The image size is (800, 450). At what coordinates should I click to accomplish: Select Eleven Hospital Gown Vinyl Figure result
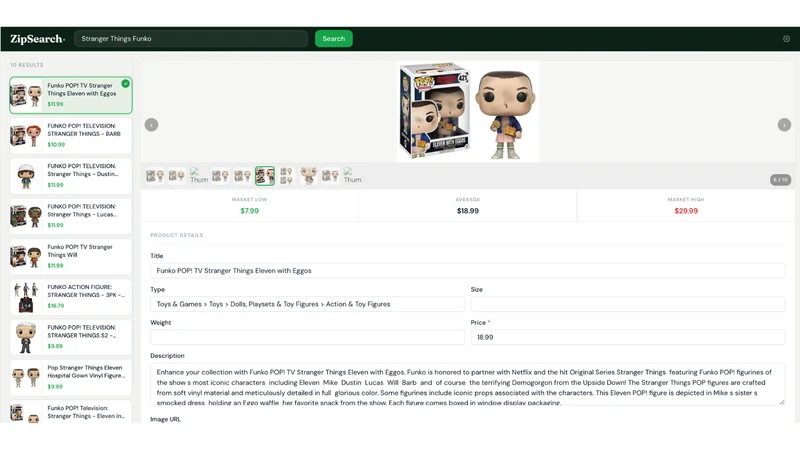tap(70, 378)
